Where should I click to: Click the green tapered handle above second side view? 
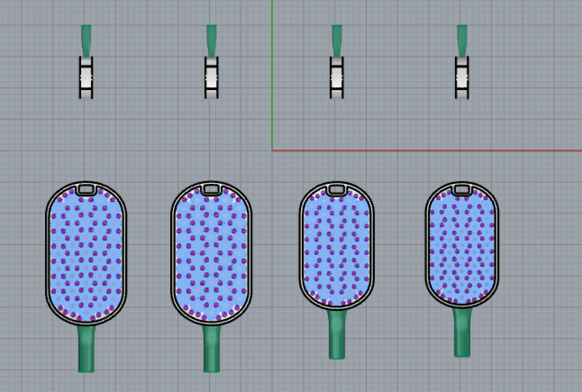211,42
